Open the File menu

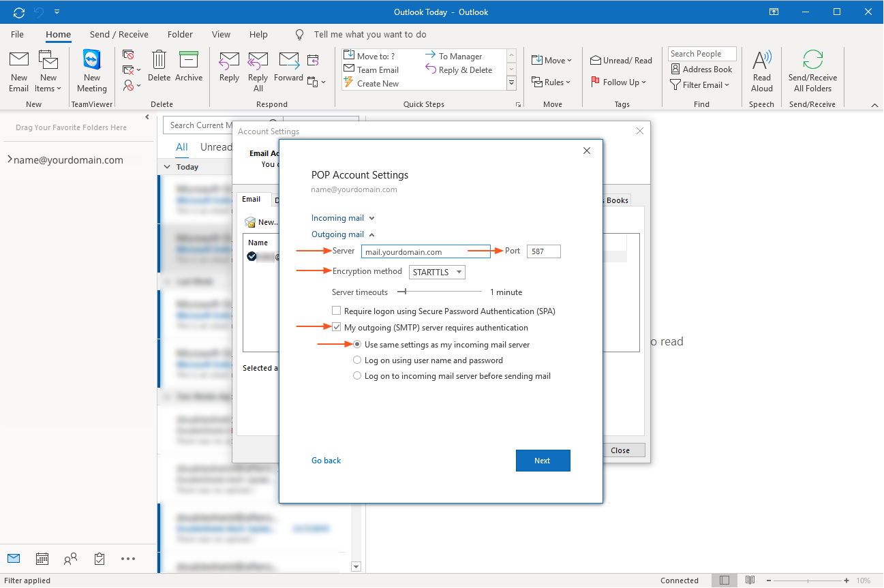[18, 35]
